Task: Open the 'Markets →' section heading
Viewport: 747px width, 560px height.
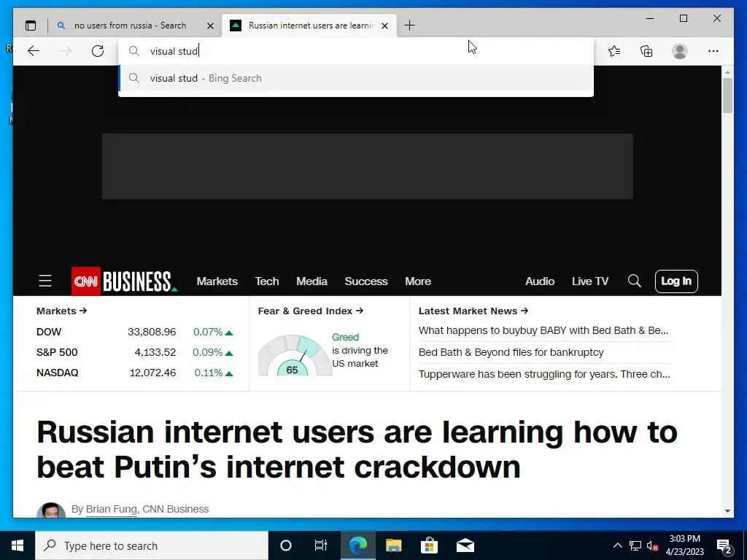Action: pyautogui.click(x=61, y=311)
